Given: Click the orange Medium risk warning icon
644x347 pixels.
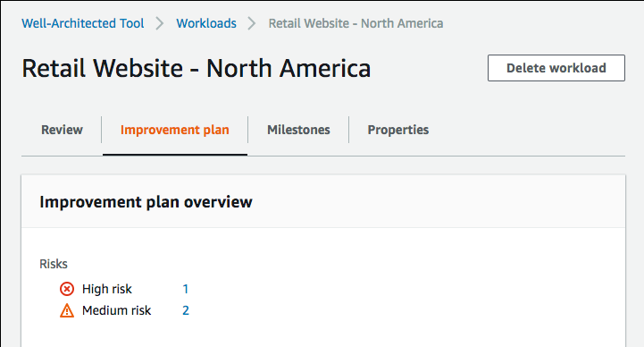Looking at the screenshot, I should coord(67,310).
